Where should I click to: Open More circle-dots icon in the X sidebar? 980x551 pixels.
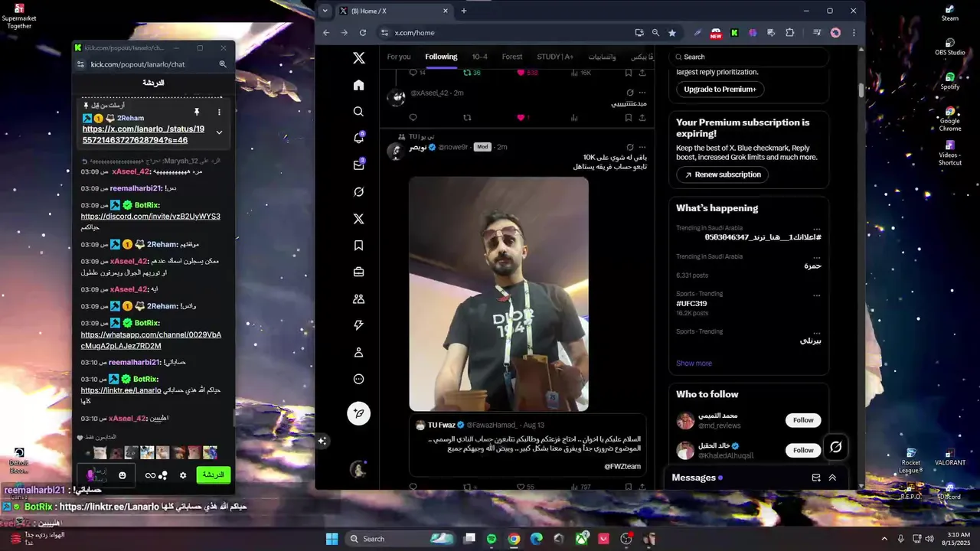point(358,379)
